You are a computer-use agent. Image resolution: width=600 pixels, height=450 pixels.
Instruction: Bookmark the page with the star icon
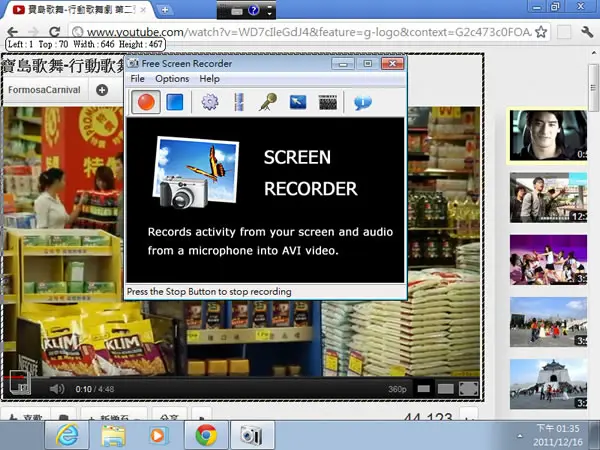click(540, 32)
